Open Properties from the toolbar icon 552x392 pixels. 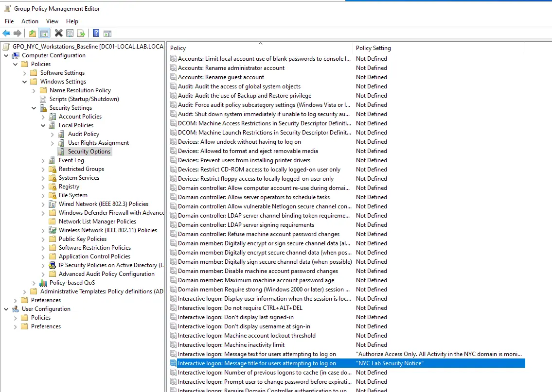click(70, 34)
